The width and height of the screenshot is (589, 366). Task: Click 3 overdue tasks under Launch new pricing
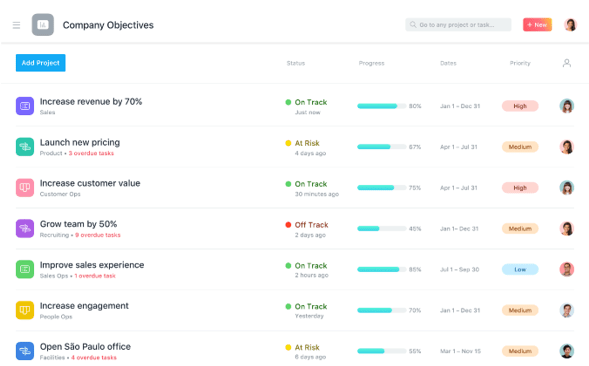(91, 153)
